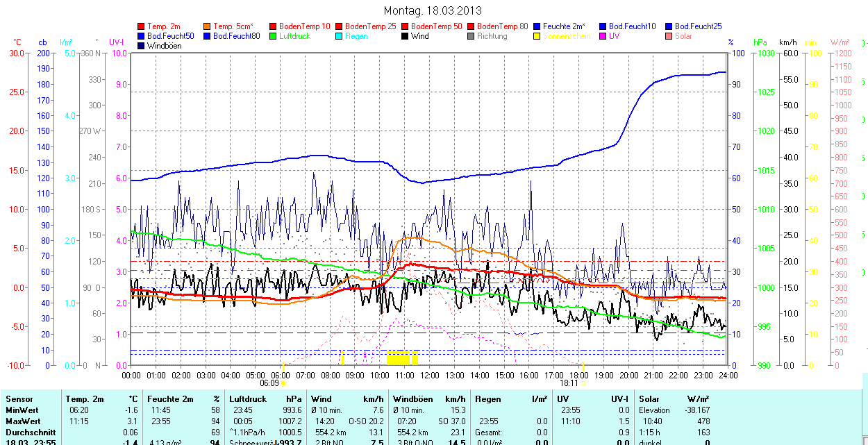Click the dark navy Windböen legend square
The width and height of the screenshot is (868, 445).
tap(142, 46)
